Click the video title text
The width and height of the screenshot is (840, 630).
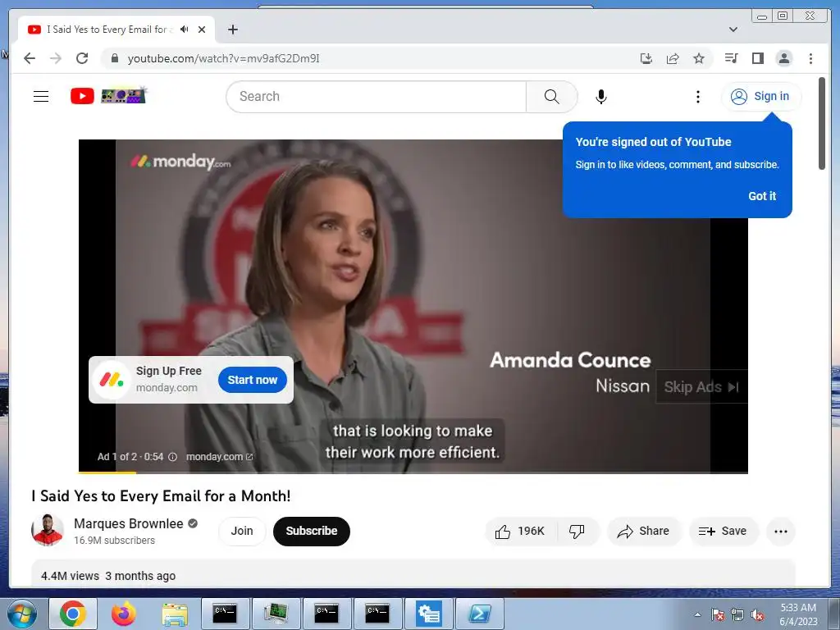click(161, 496)
